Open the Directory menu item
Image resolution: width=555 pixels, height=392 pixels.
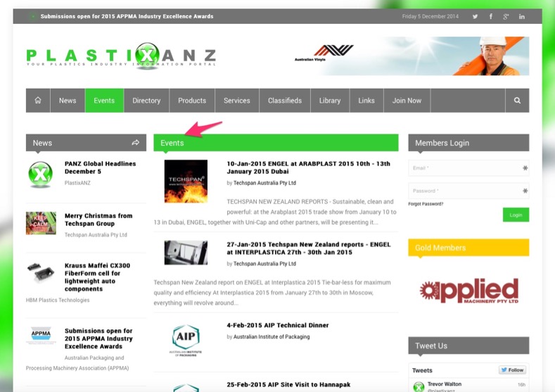click(x=146, y=101)
